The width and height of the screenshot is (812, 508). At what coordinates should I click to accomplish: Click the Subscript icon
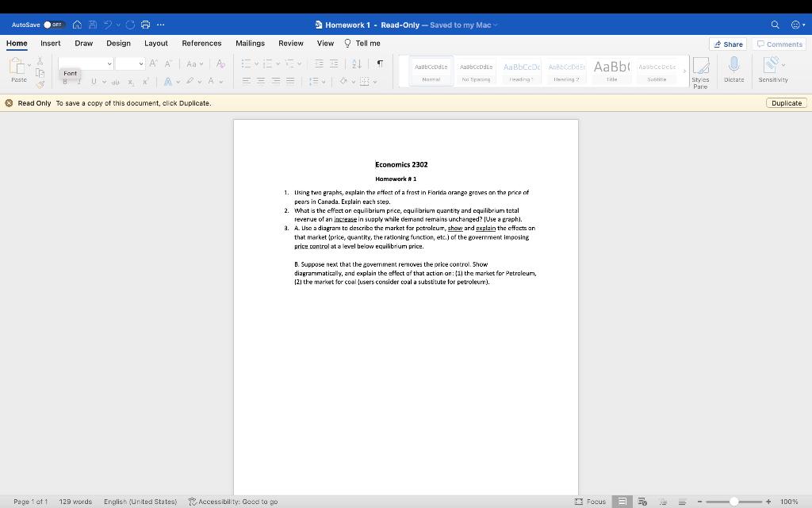[x=131, y=82]
